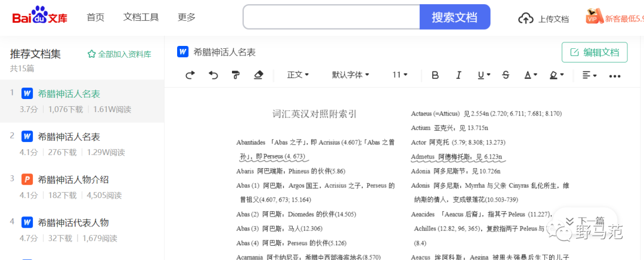
Task: Expand the font size 11 dropdown
Action: pyautogui.click(x=400, y=75)
